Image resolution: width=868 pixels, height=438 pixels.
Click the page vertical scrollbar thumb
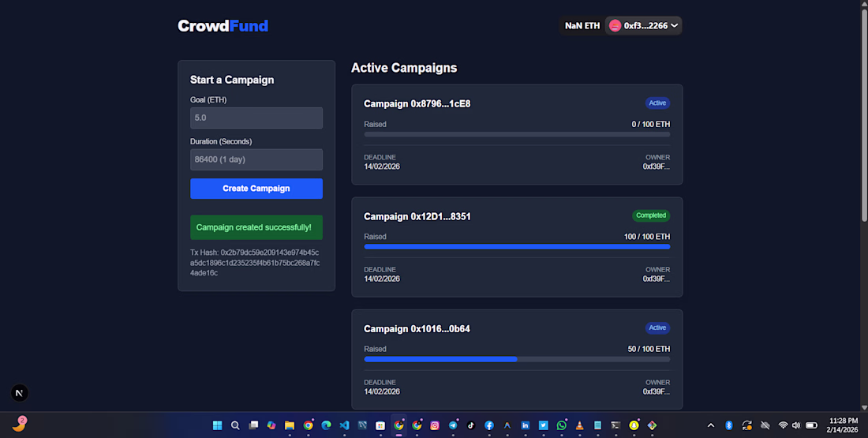point(864,115)
